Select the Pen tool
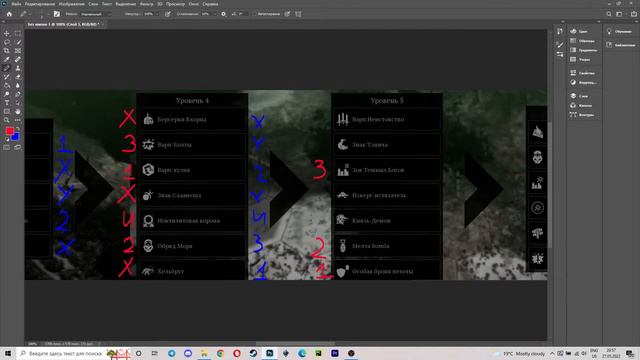The height and width of the screenshot is (360, 640). (x=18, y=94)
